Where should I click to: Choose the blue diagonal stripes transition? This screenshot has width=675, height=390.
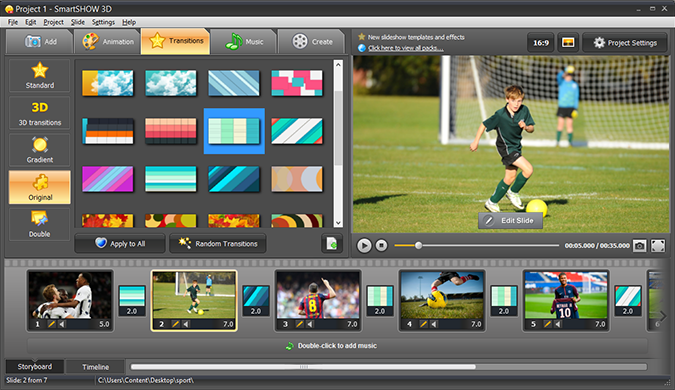pyautogui.click(x=234, y=83)
